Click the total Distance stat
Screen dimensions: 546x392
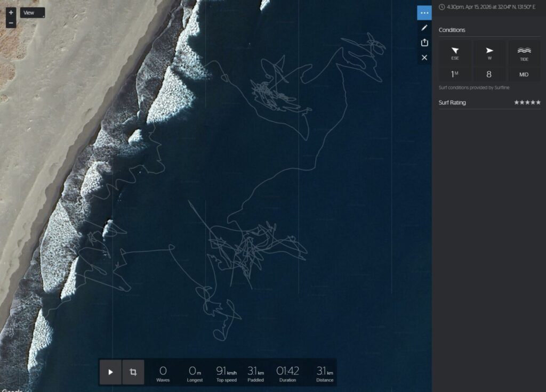324,373
